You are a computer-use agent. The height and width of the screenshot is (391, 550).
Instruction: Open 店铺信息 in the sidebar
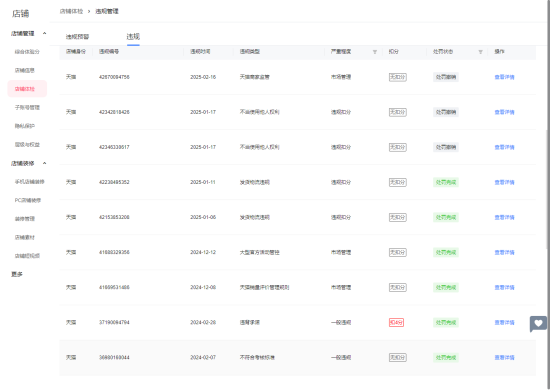[25, 70]
